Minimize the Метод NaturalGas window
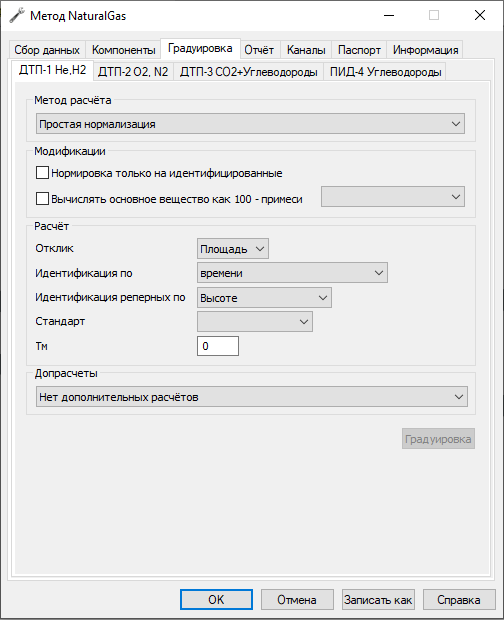Viewport: 504px width, 620px height. click(389, 15)
